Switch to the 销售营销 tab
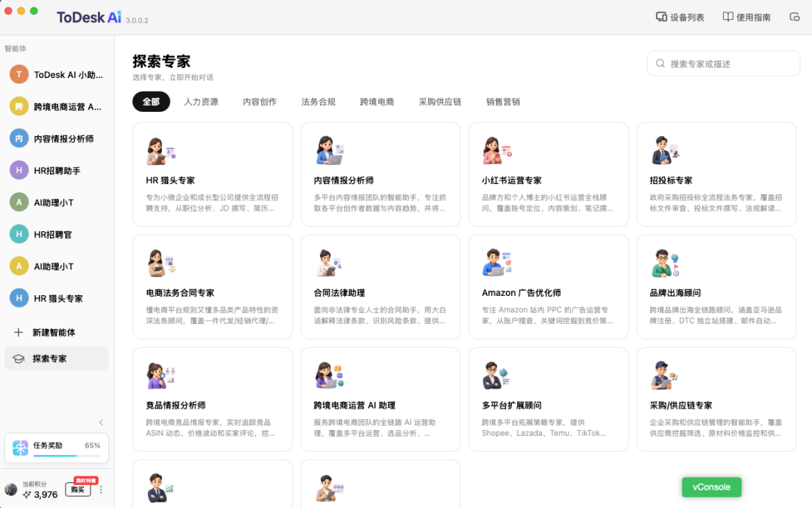 (x=503, y=102)
